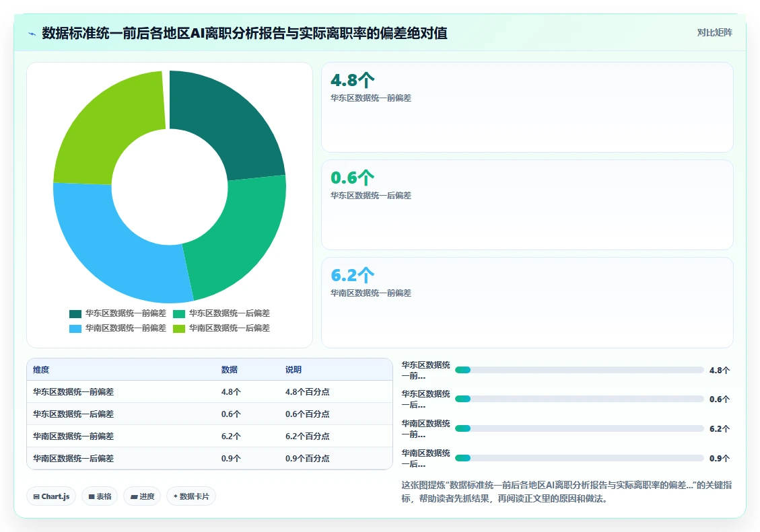The height and width of the screenshot is (532, 760).
Task: Click the 对比矩阵 label in the header
Action: 714,32
